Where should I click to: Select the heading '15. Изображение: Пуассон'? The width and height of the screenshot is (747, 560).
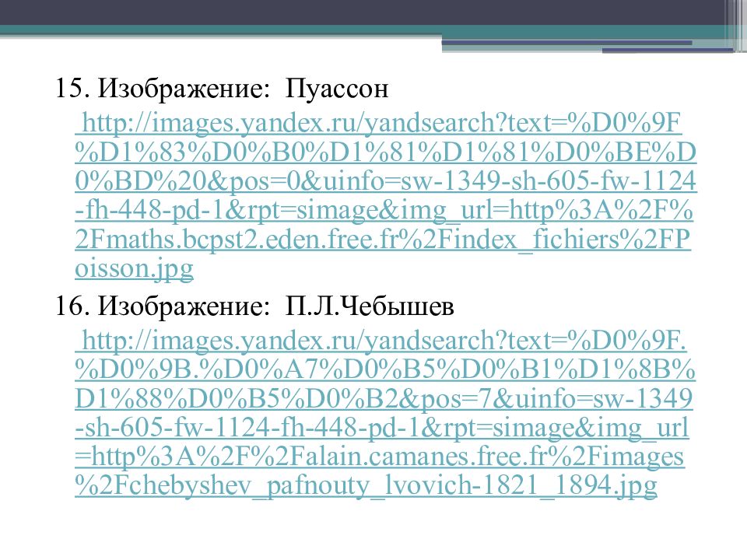[x=222, y=89]
